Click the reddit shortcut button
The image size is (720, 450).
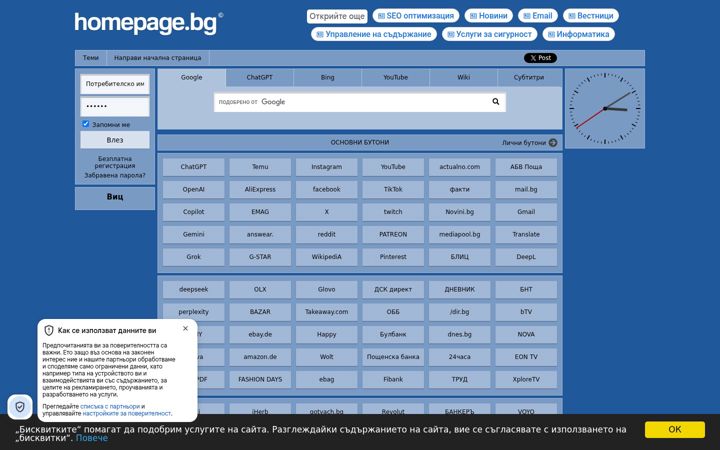(326, 235)
